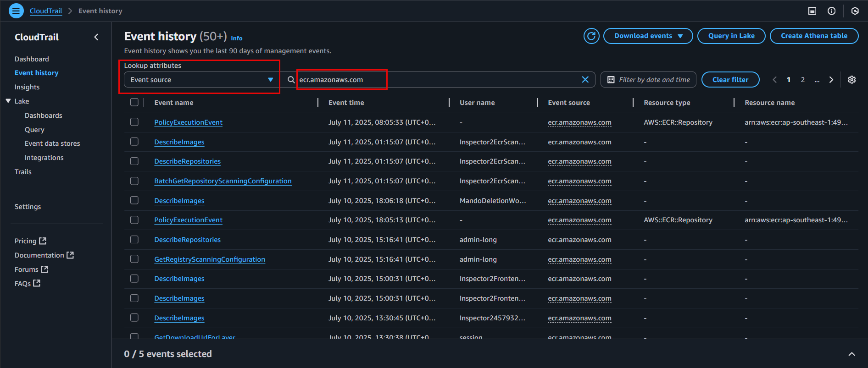Open the panel layout icon in the top bar
868x368 pixels.
[x=812, y=11]
